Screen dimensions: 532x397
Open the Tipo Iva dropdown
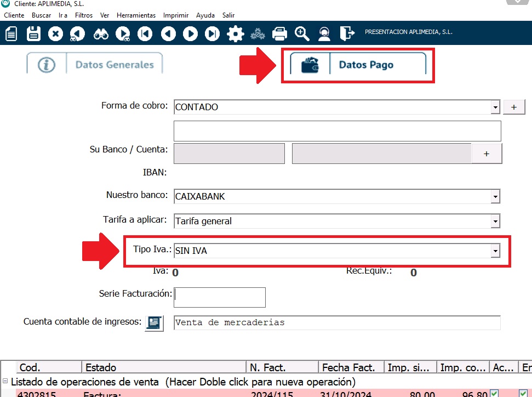(x=495, y=251)
